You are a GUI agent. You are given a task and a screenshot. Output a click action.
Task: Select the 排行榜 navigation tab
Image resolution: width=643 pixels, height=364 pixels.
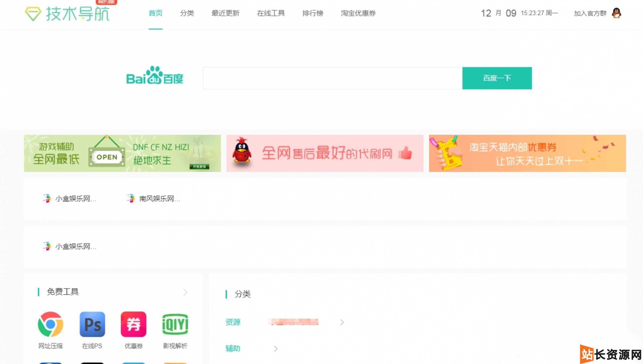[313, 13]
